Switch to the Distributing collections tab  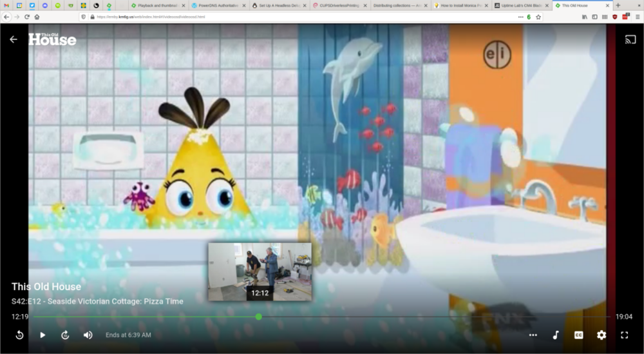pyautogui.click(x=400, y=6)
